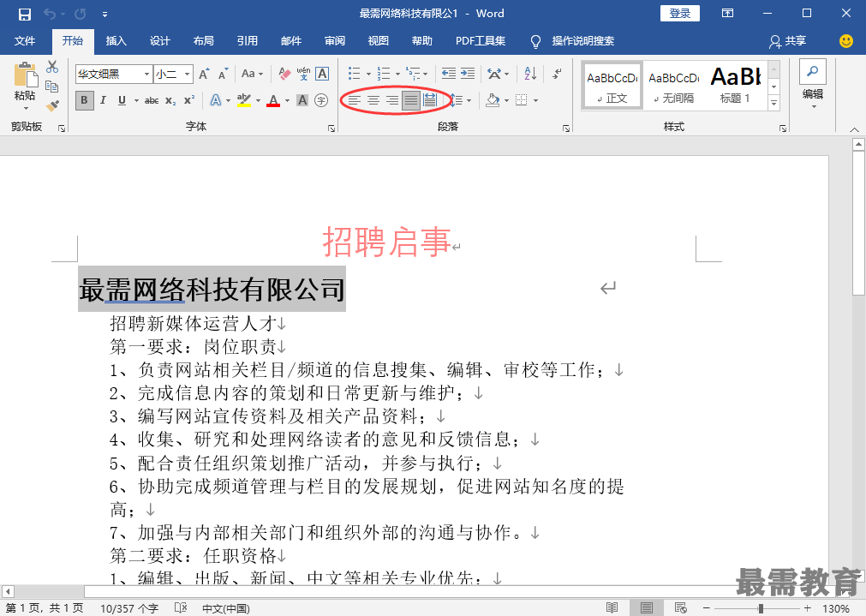
Task: Click the 共享 Share button
Action: coord(788,41)
